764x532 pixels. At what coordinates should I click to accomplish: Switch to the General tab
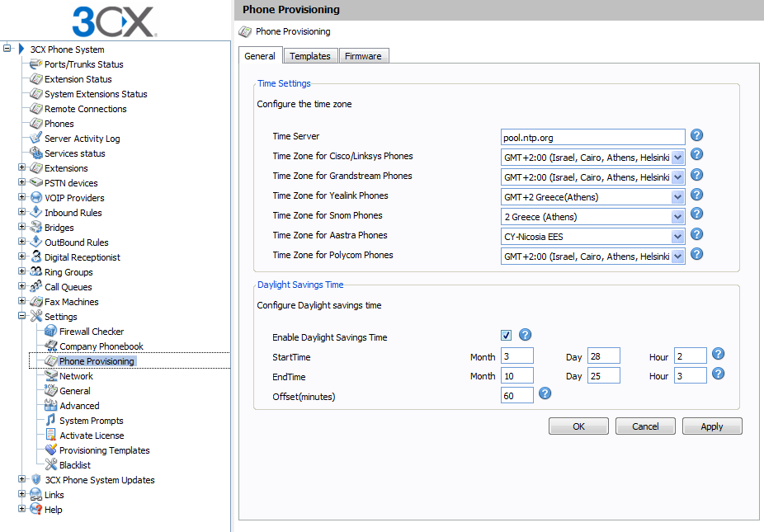(x=260, y=56)
